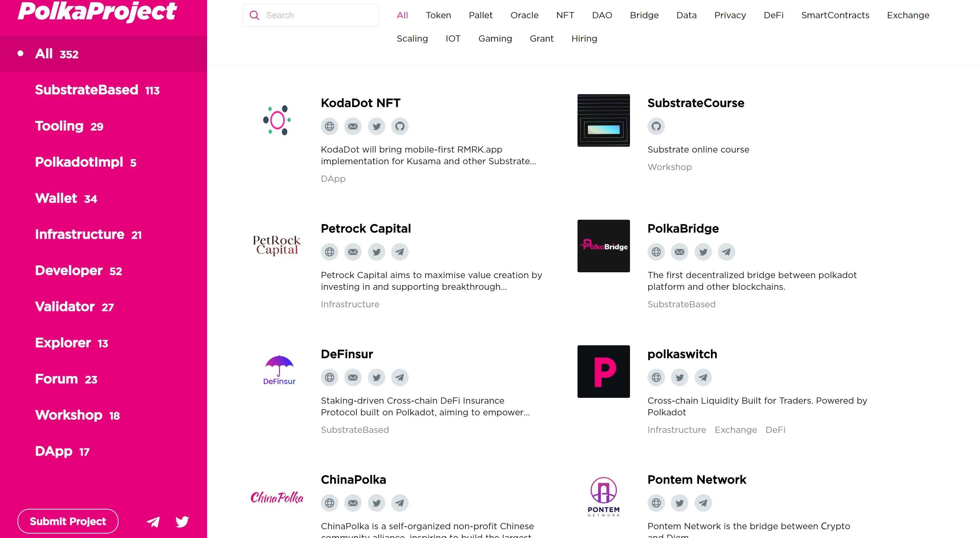The image size is (980, 538).
Task: Click the polkaswitch logo thumbnail
Action: click(603, 372)
